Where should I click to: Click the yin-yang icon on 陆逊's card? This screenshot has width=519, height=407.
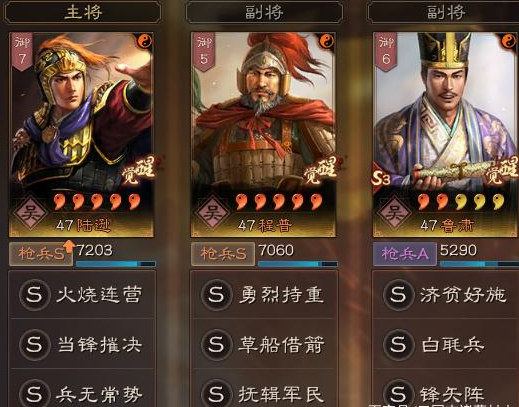click(x=145, y=41)
